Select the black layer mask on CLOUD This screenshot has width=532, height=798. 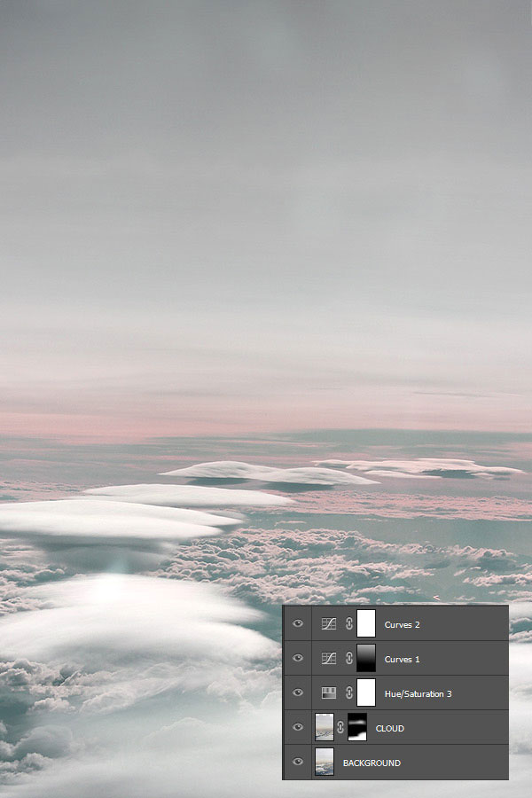[x=357, y=728]
